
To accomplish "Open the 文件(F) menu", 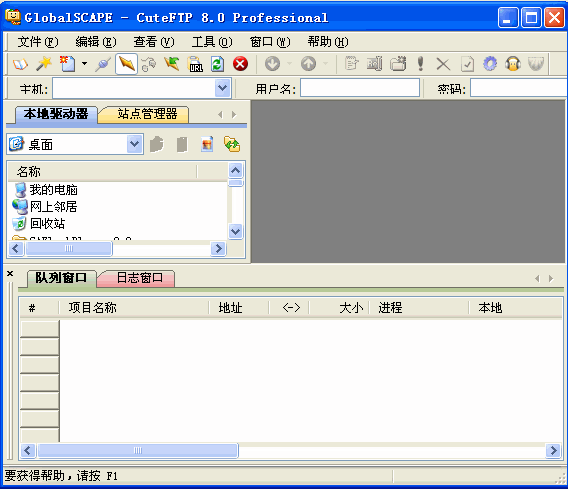I will (x=38, y=42).
